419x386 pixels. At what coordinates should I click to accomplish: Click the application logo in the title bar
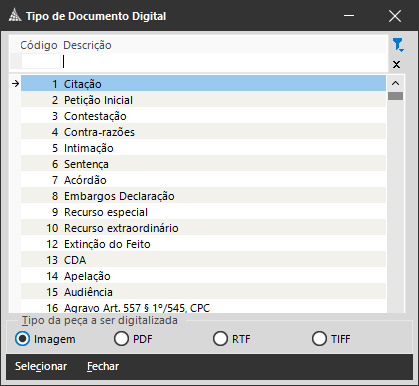(x=15, y=16)
